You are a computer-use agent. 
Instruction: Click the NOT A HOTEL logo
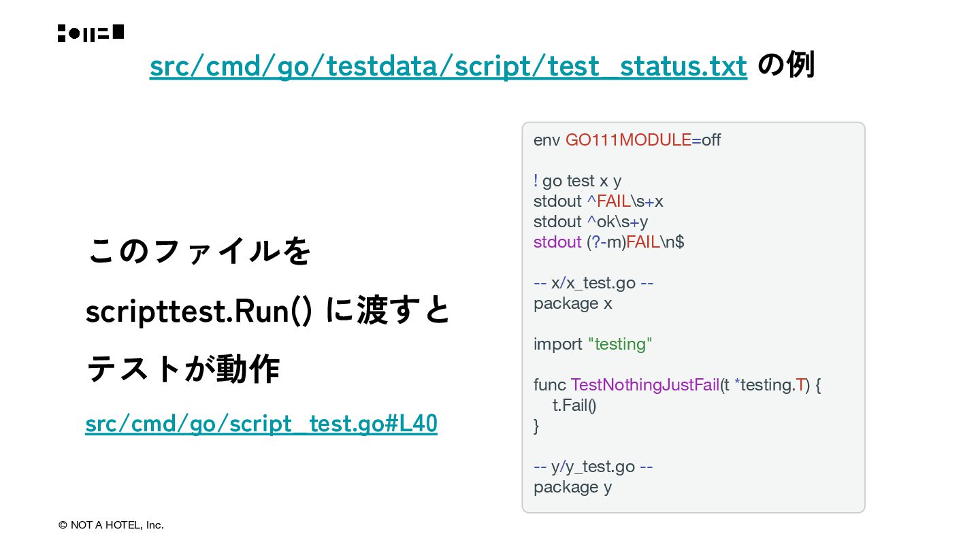(91, 33)
